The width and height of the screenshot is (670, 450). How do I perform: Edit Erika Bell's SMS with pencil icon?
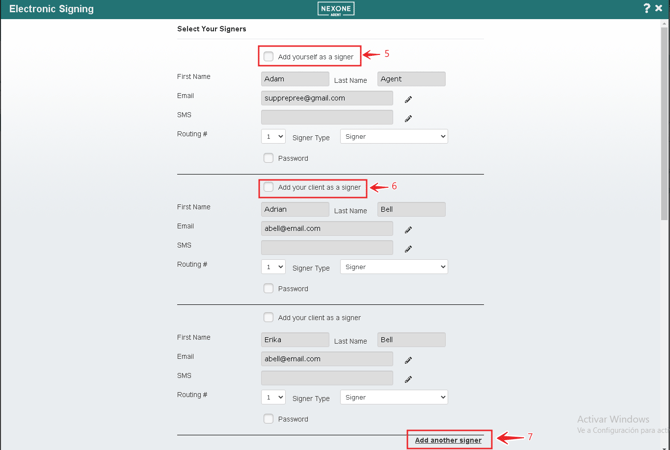coord(408,379)
